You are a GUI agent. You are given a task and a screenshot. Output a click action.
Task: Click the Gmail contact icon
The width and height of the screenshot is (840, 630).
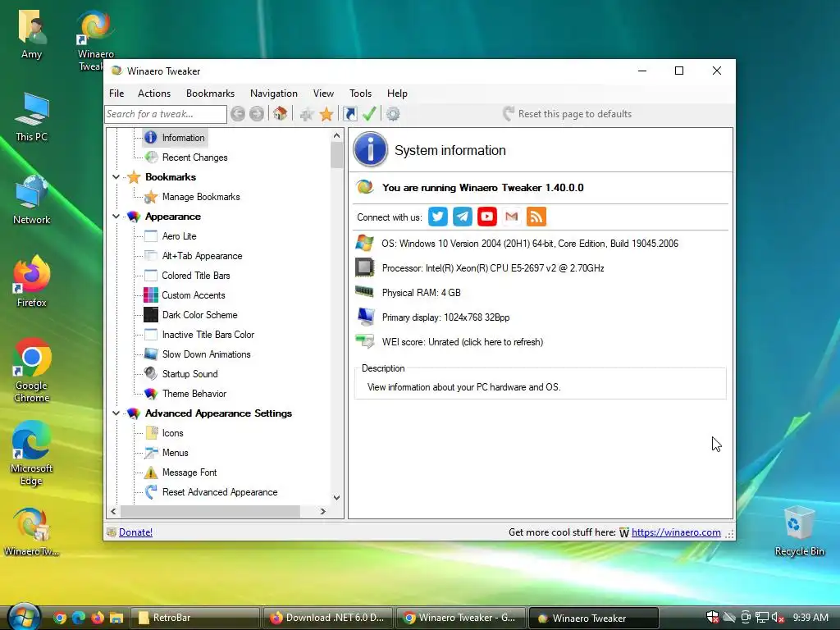coord(512,217)
